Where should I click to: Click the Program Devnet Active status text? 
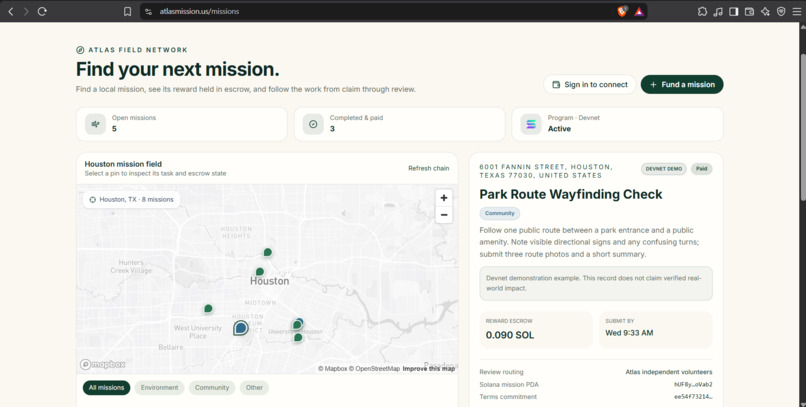pos(559,129)
